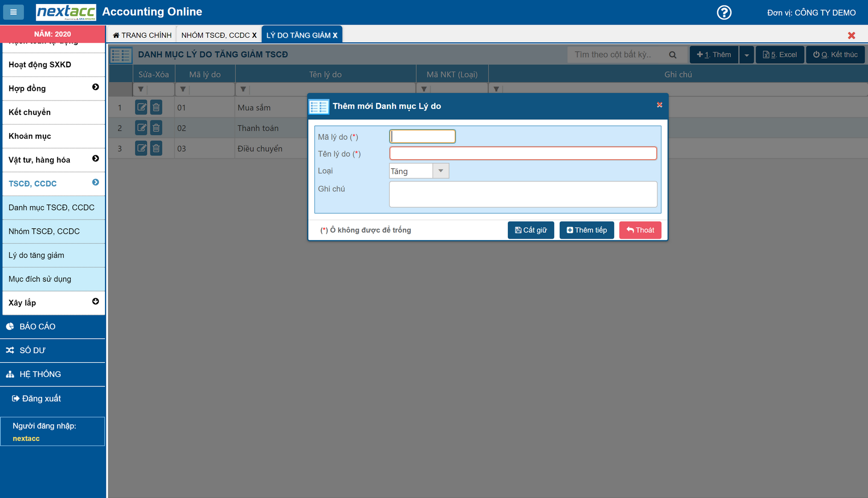This screenshot has width=868, height=498.
Task: Open the dropdown arrow next to Thêm button
Action: coord(746,55)
